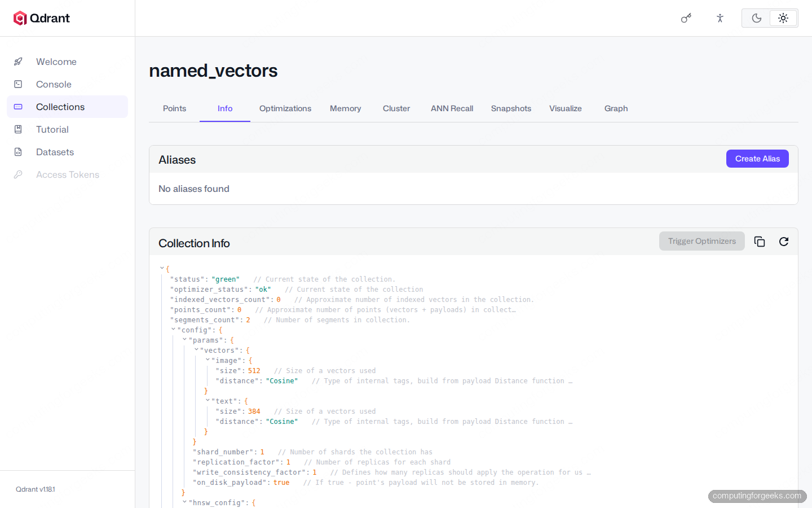Open the Console page
812x508 pixels.
(67, 84)
